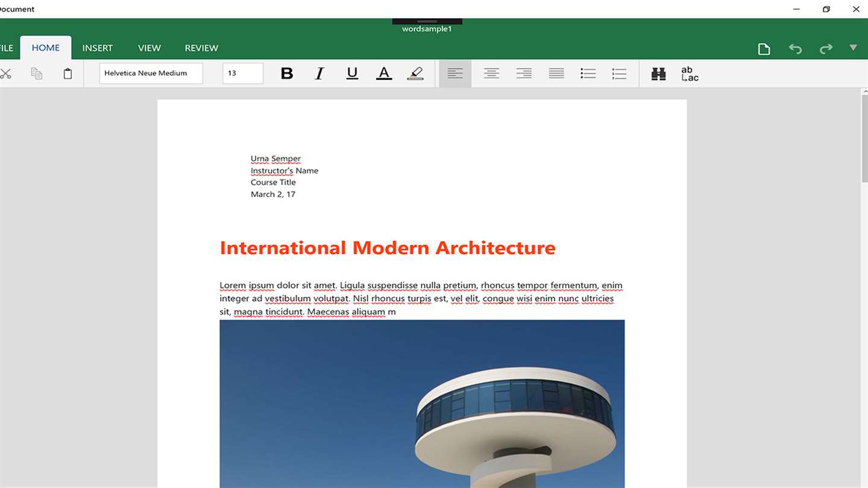Redo the last action
Screen dimensions: 868x488
click(x=826, y=49)
